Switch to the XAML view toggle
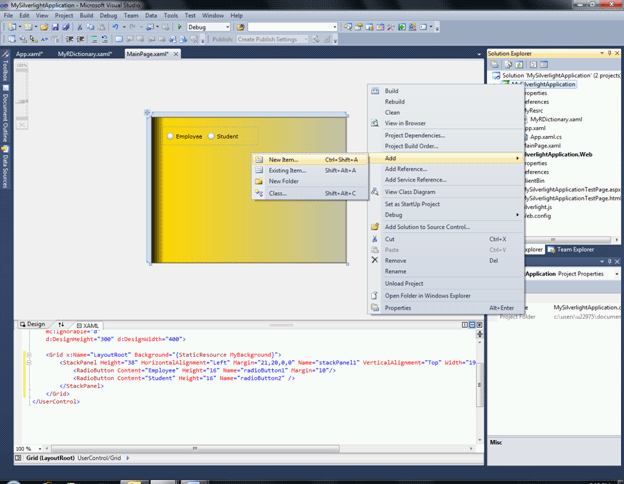Viewport: 624px width, 484px height. (x=88, y=325)
